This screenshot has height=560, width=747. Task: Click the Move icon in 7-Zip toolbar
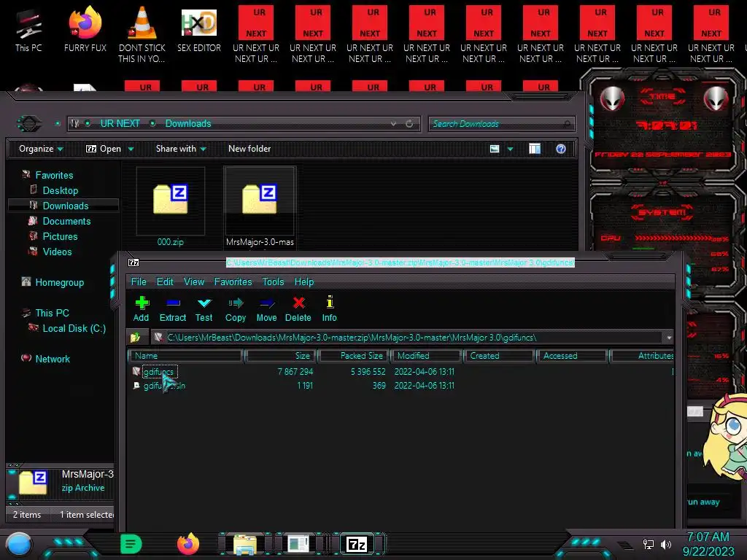pyautogui.click(x=266, y=308)
